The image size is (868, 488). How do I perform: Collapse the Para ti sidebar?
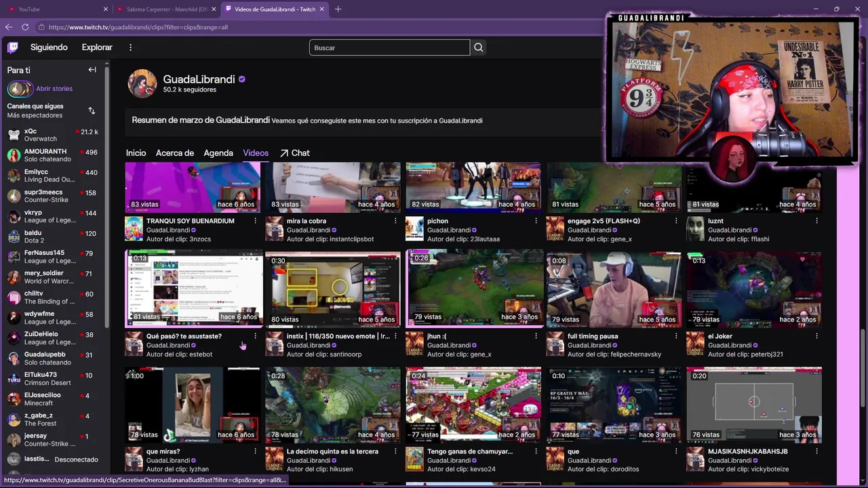tap(92, 70)
